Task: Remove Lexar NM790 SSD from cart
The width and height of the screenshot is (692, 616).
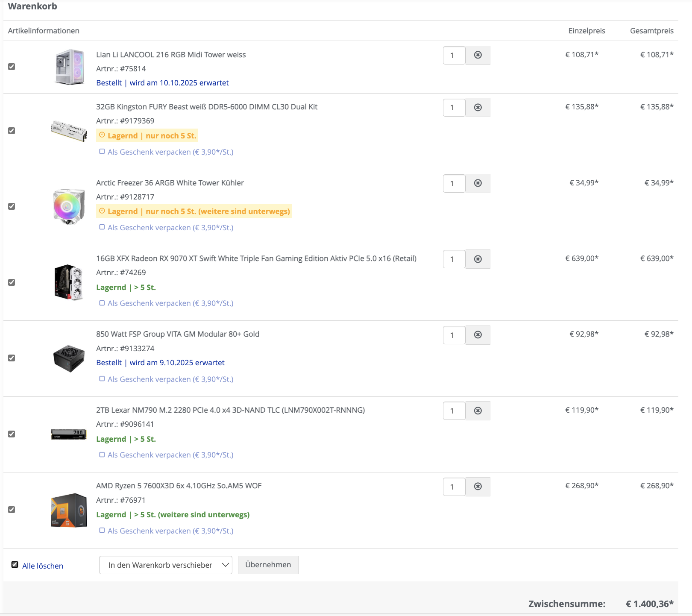Action: pyautogui.click(x=478, y=411)
